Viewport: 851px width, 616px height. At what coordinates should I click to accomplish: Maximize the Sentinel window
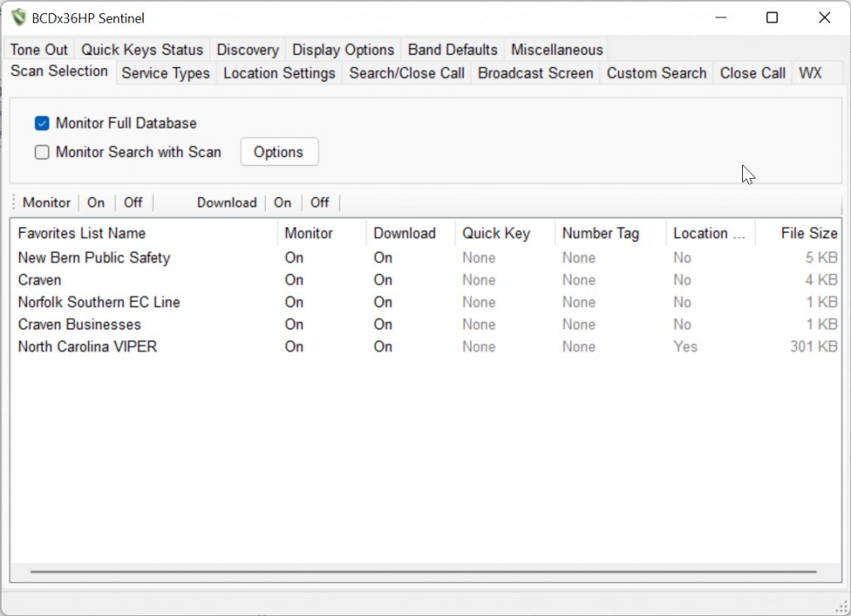772,17
